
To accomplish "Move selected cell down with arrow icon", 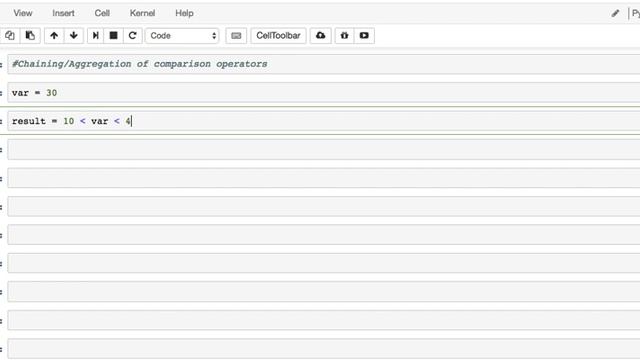I will (73, 36).
